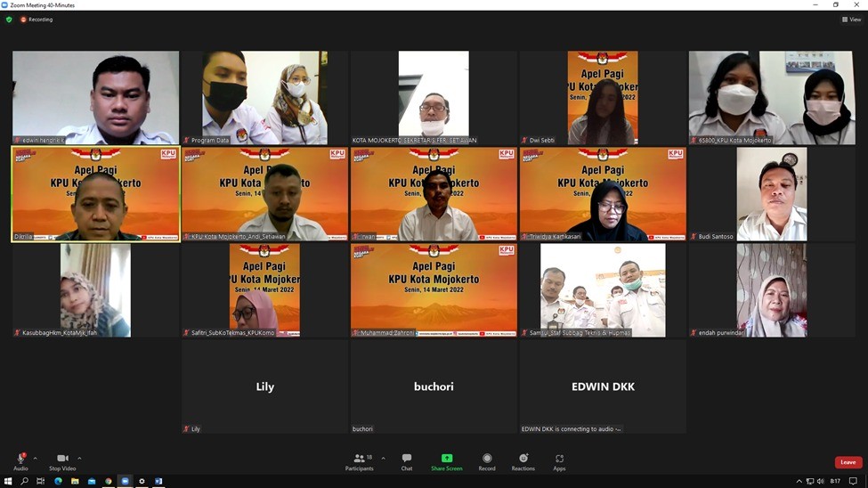Unmute the microphone using the Audio icon
This screenshot has width=868, height=488.
(x=20, y=459)
